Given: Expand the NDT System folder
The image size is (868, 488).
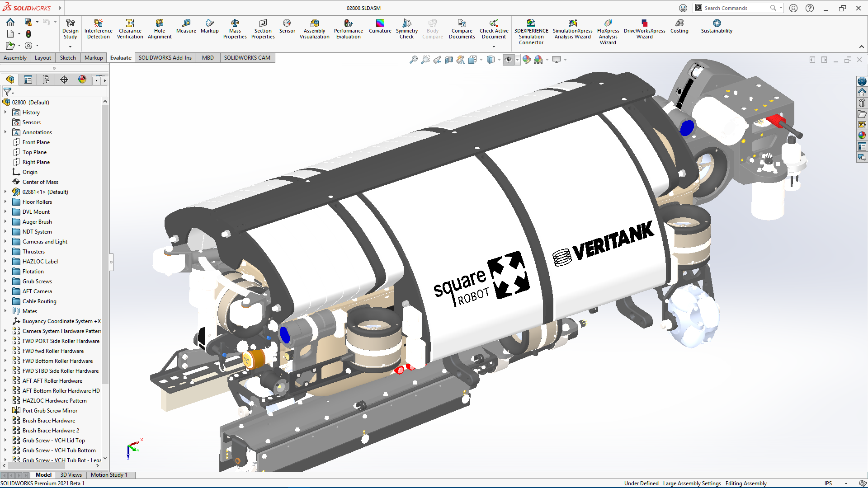Looking at the screenshot, I should 5,232.
